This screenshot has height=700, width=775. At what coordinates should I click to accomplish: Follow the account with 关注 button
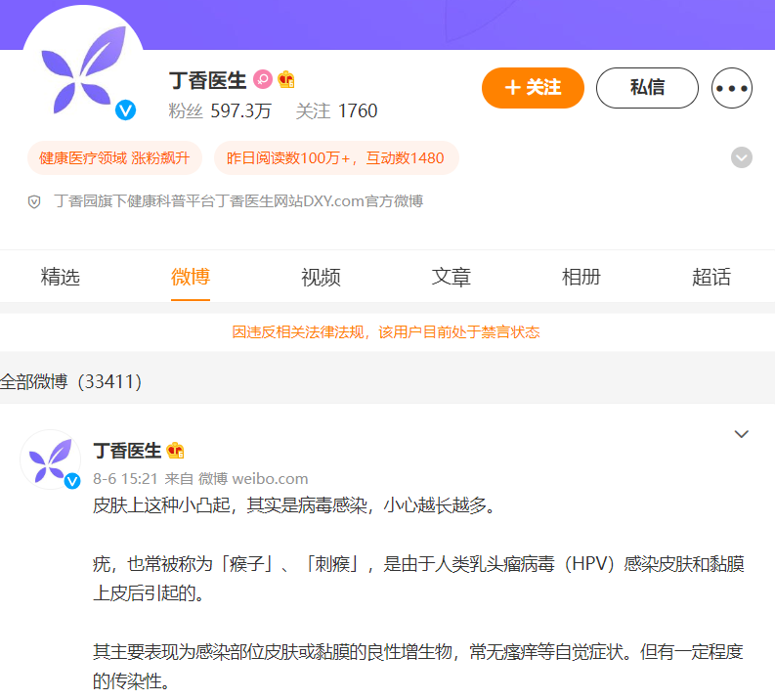pos(533,88)
